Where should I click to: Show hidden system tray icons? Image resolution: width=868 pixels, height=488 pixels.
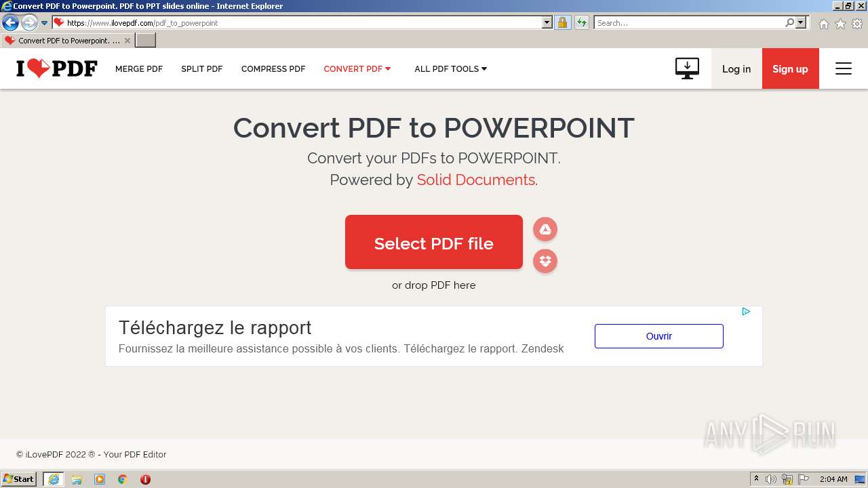(756, 479)
